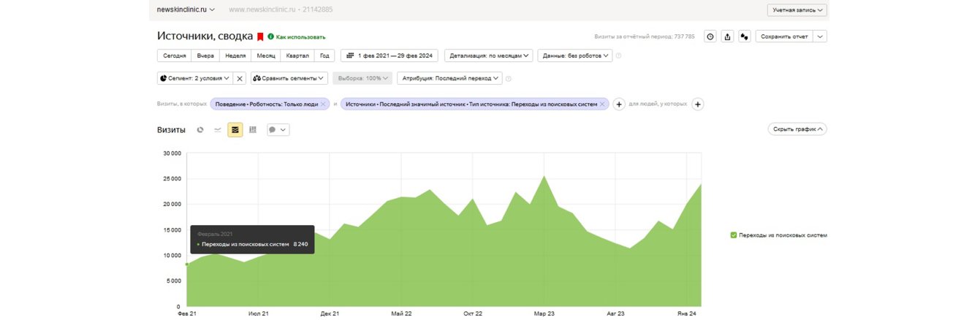Switch to the column chart view icon
This screenshot has height=320, width=980.
(253, 130)
